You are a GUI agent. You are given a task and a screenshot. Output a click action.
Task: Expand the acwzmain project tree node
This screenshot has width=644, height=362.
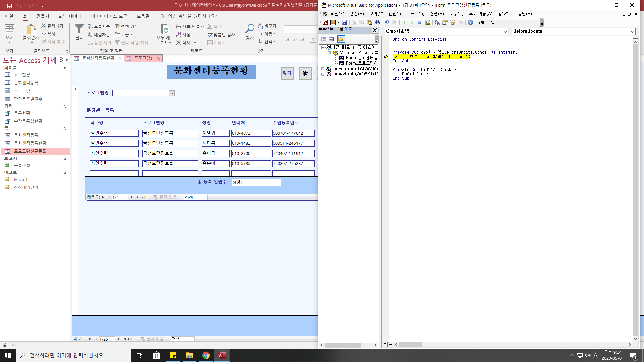point(323,69)
